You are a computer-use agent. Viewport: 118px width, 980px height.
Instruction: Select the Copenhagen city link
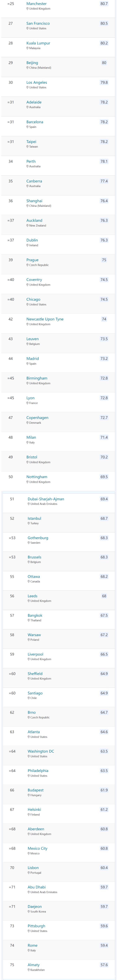pyautogui.click(x=37, y=418)
